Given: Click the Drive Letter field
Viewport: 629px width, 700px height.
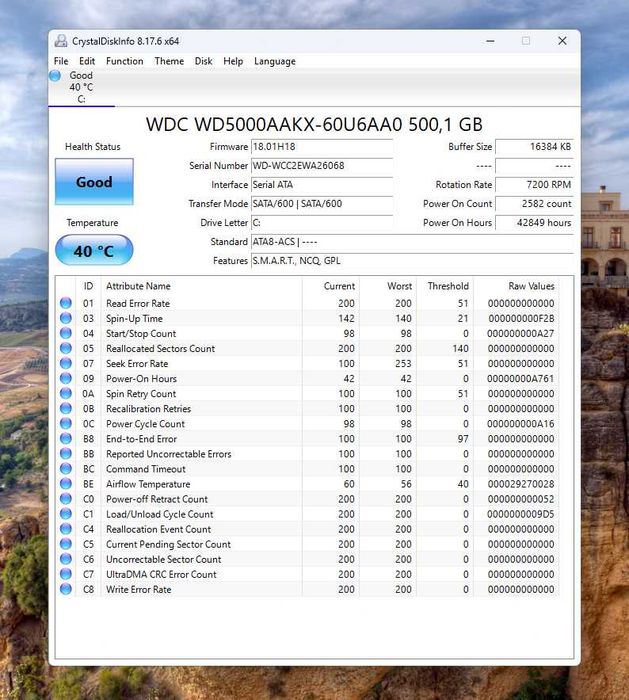Looking at the screenshot, I should 322,223.
